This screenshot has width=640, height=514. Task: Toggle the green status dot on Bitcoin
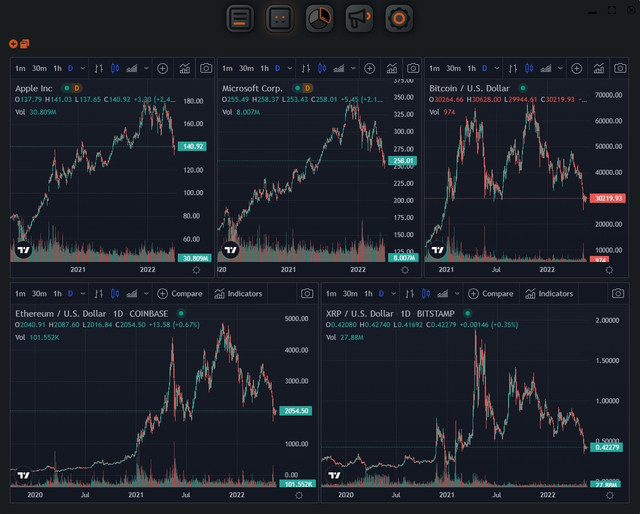tap(522, 88)
